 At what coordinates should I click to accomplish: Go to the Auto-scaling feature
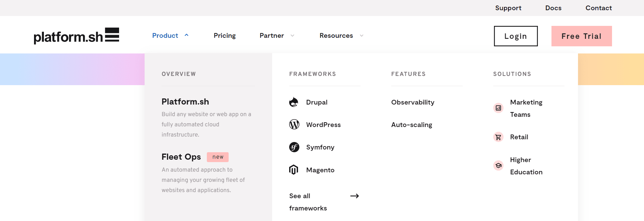click(x=412, y=125)
